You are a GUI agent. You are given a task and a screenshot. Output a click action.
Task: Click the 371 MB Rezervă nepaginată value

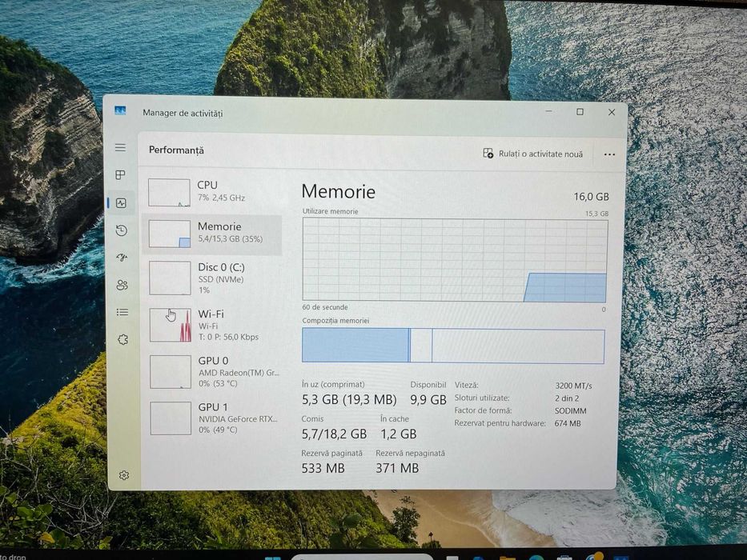(397, 469)
